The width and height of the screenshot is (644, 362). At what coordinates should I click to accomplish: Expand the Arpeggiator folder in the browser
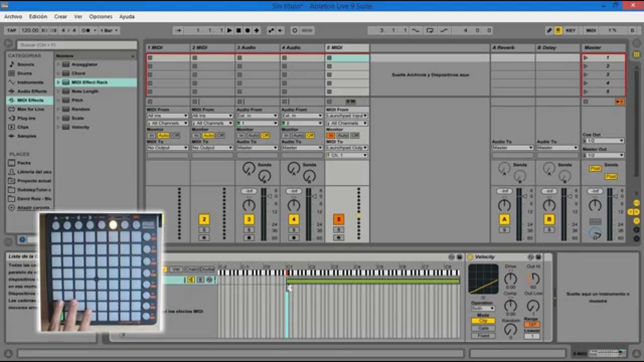click(58, 64)
